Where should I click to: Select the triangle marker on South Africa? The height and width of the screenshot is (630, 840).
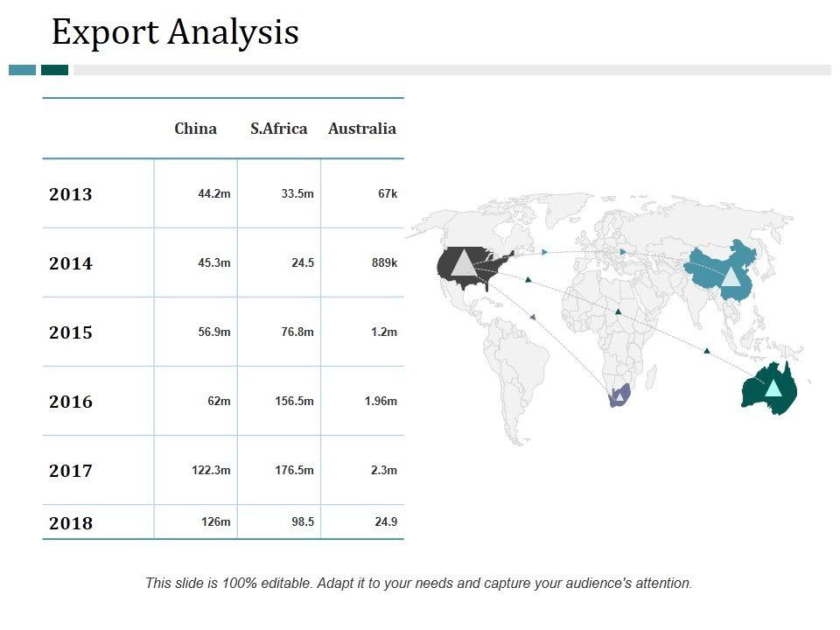tap(619, 397)
